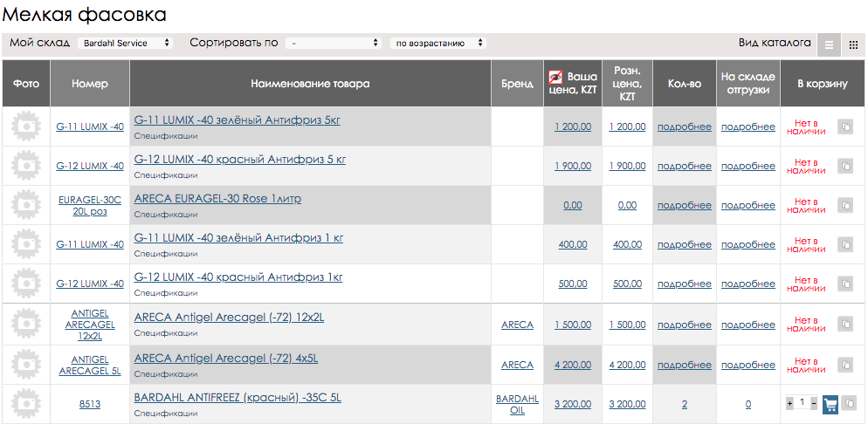Click the Наименование товара column header
This screenshot has width=868, height=424.
point(310,84)
